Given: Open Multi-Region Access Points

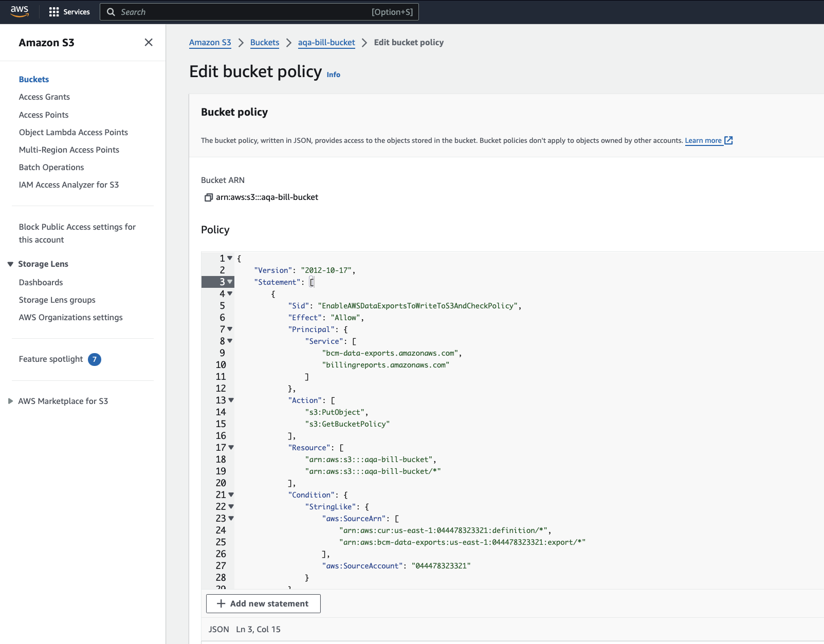Looking at the screenshot, I should (x=69, y=150).
